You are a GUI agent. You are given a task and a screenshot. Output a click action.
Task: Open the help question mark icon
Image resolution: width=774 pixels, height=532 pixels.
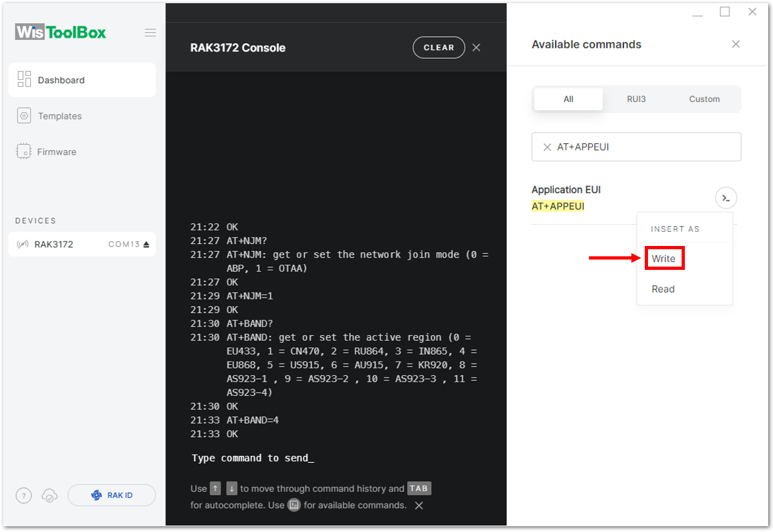click(x=24, y=495)
